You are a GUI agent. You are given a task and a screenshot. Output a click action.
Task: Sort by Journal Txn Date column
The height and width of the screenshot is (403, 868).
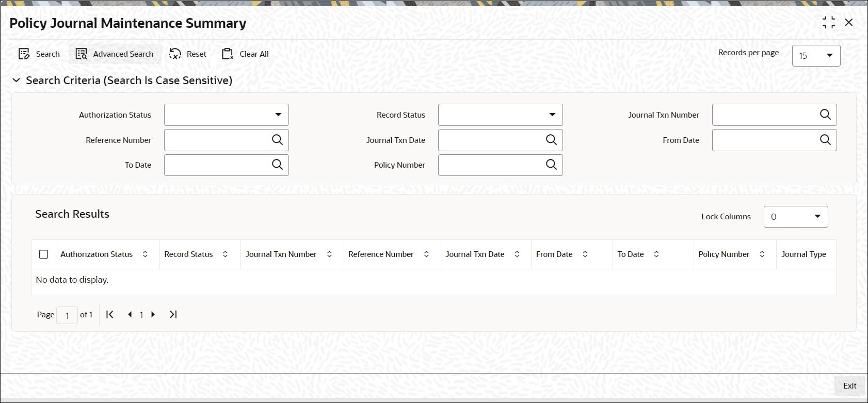click(517, 254)
